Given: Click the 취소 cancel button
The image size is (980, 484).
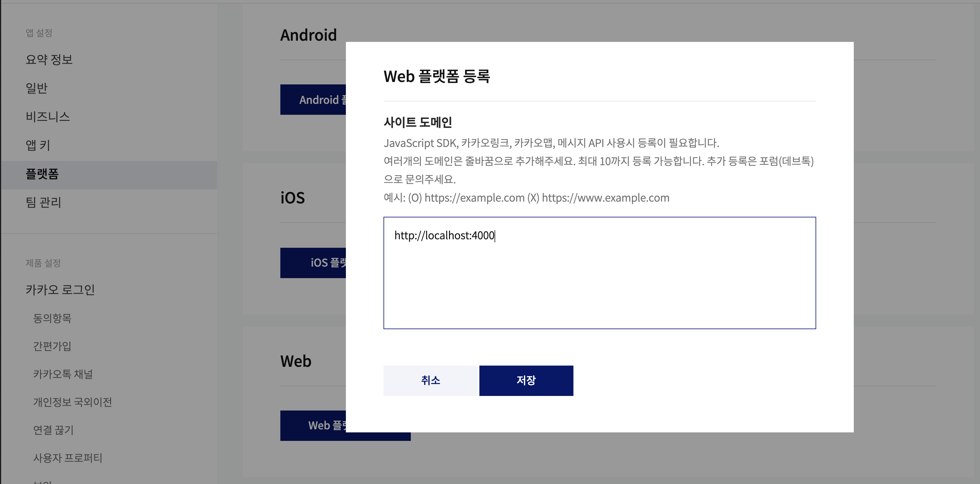Looking at the screenshot, I should click(x=430, y=380).
